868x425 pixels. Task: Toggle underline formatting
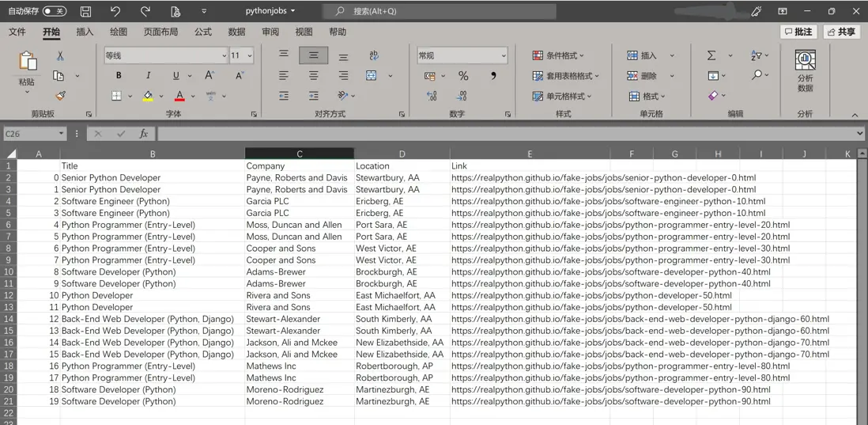175,76
